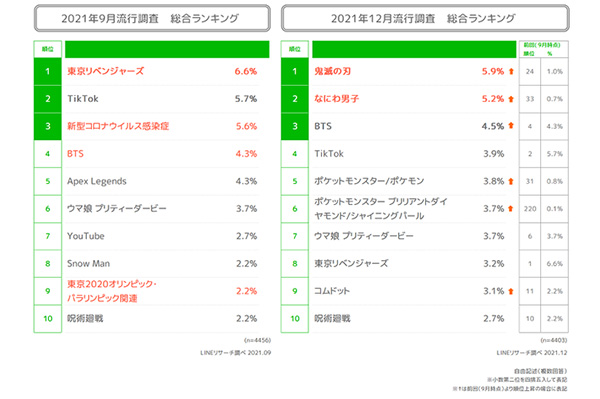
Task: Click previous rank 220 cell
Action: 530,209
